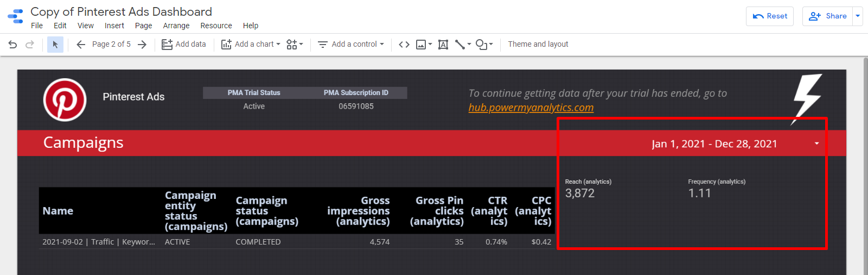868x275 pixels.
Task: Click the redo arrow icon
Action: [x=30, y=45]
